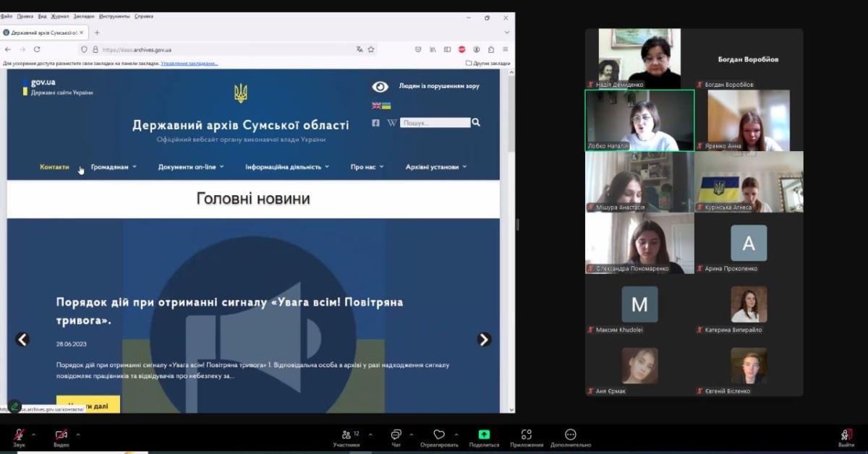Image resolution: width=868 pixels, height=454 pixels.
Task: Expand the Інформаційна діяльність dropdown menu
Action: point(286,167)
